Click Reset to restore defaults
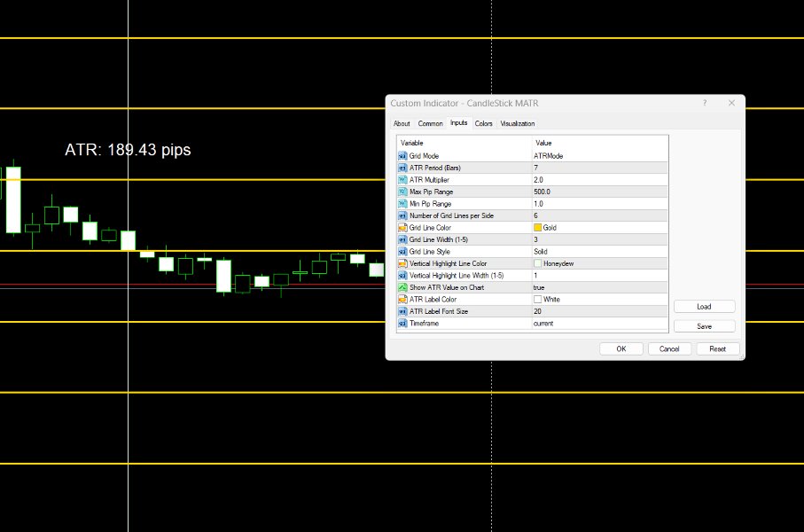 coord(717,348)
